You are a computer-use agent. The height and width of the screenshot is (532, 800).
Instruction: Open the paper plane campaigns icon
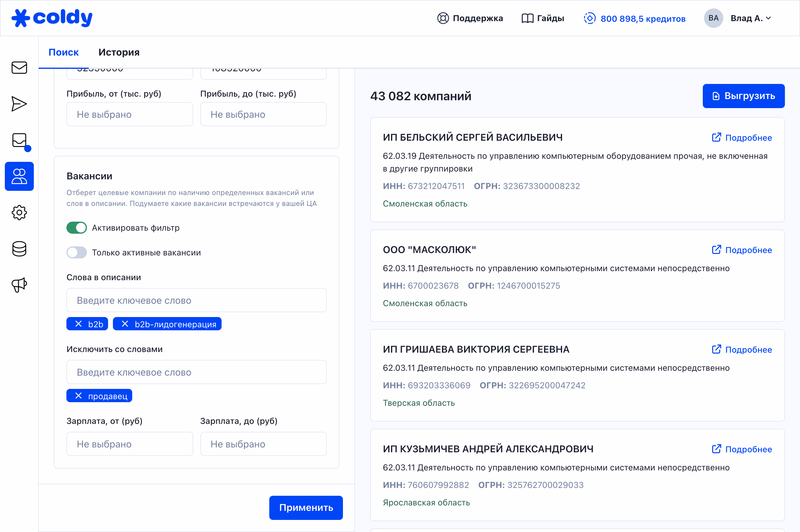click(x=19, y=104)
